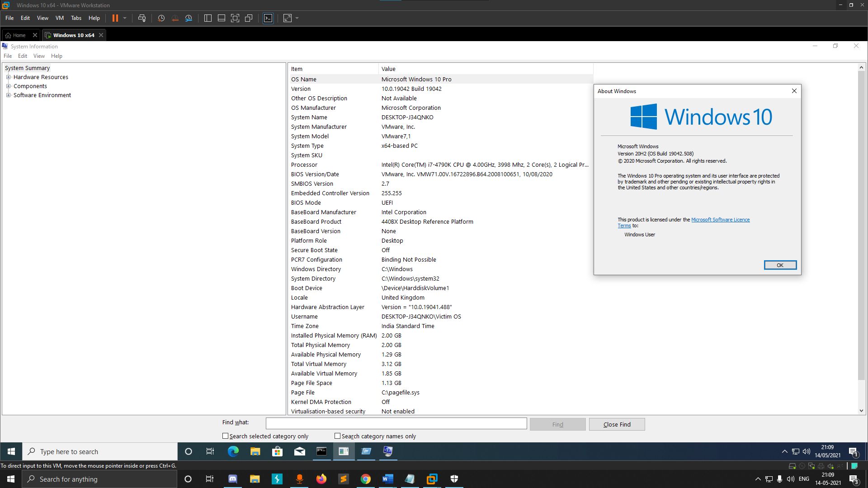
Task: Switch to Command Prompt in guest taskbar
Action: click(321, 451)
